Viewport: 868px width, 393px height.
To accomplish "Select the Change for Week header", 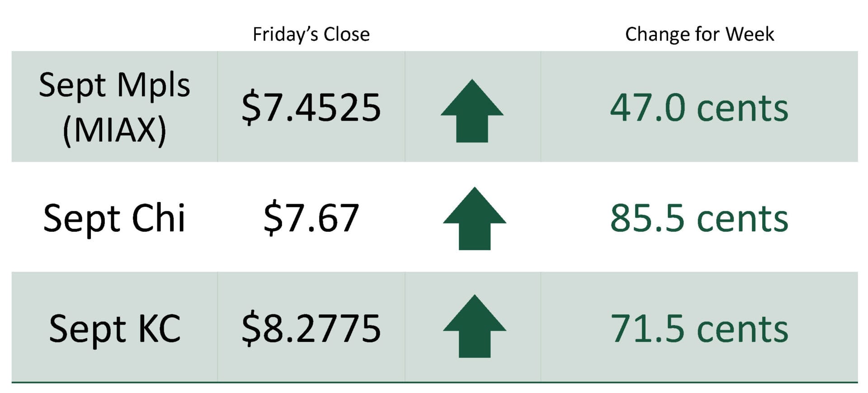I will coord(699,34).
